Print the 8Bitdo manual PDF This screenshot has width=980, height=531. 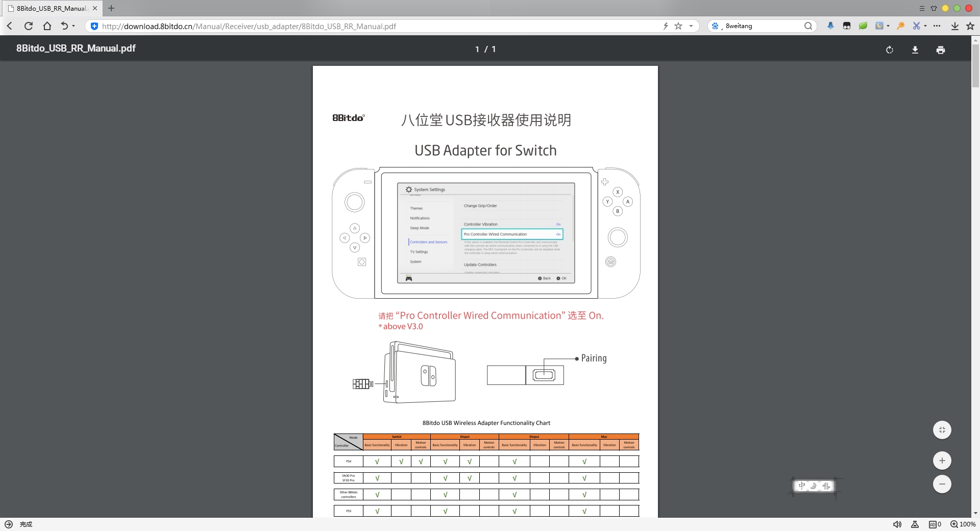941,50
